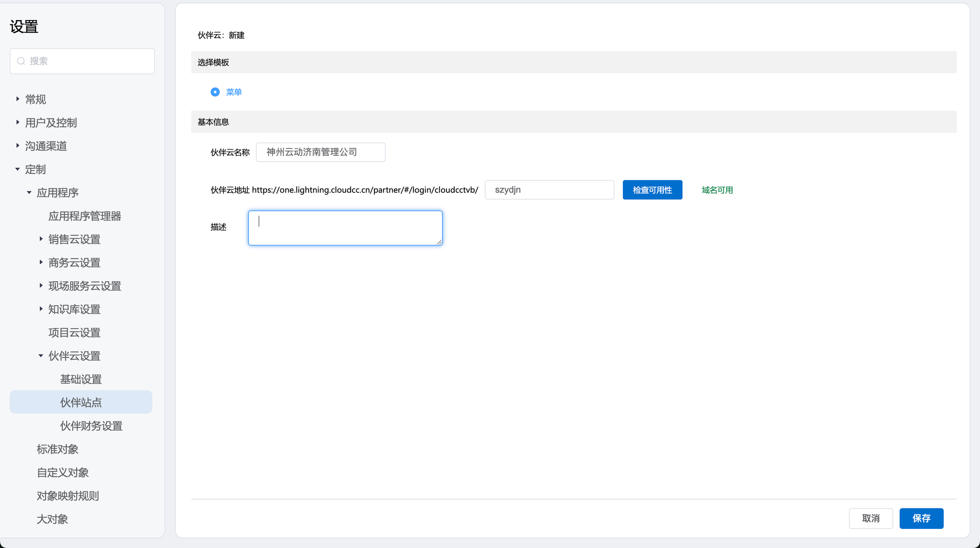Click the 取消 button
This screenshot has width=980, height=548.
(x=871, y=518)
